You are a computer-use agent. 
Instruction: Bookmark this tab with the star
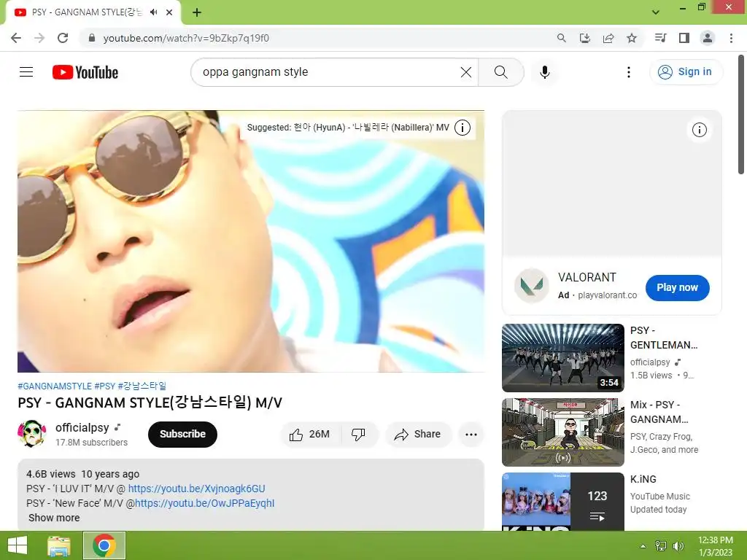coord(632,38)
